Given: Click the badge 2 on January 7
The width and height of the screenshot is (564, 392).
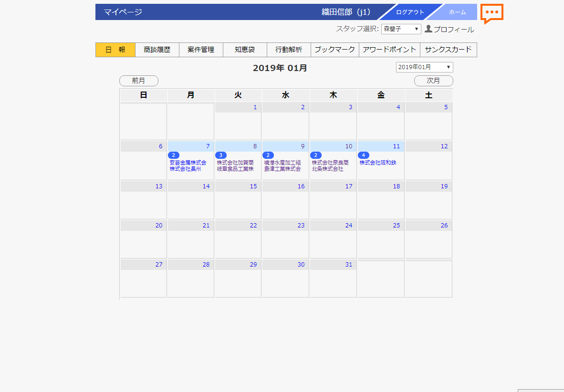Looking at the screenshot, I should coord(174,155).
